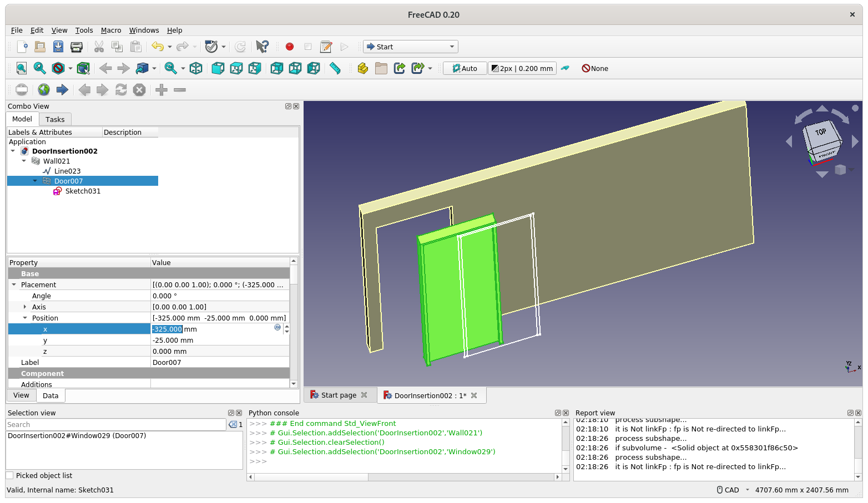Click the Auto working plane button
This screenshot has width=868, height=503.
(x=465, y=68)
